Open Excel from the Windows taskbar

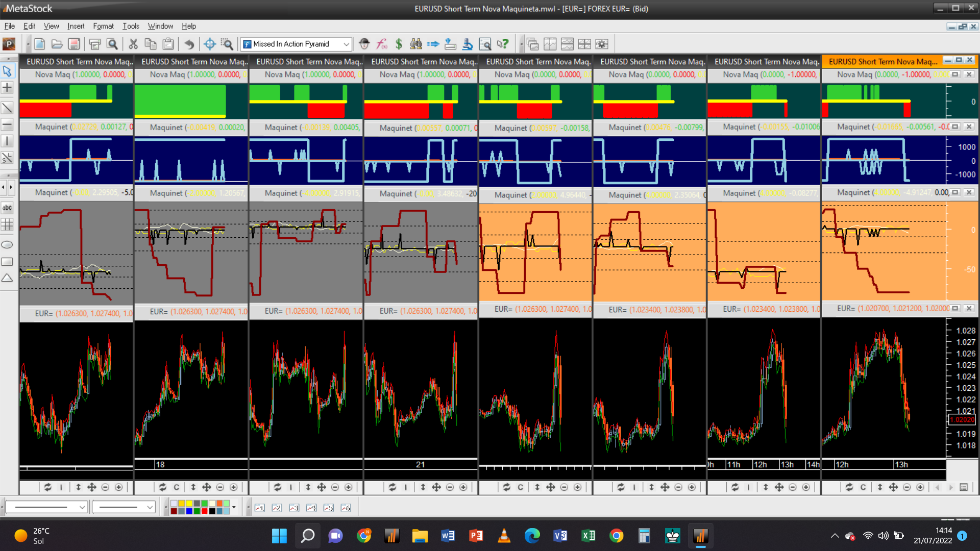588,536
